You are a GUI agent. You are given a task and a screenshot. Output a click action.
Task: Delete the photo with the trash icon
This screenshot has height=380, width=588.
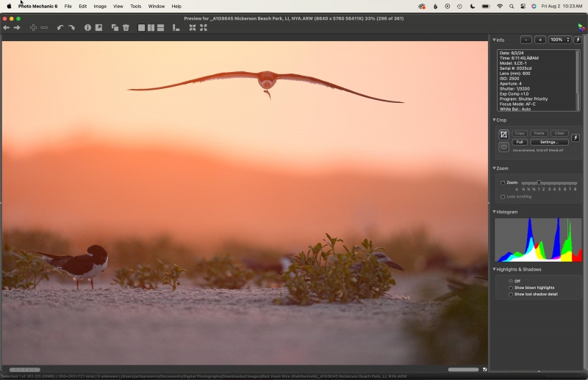click(126, 28)
